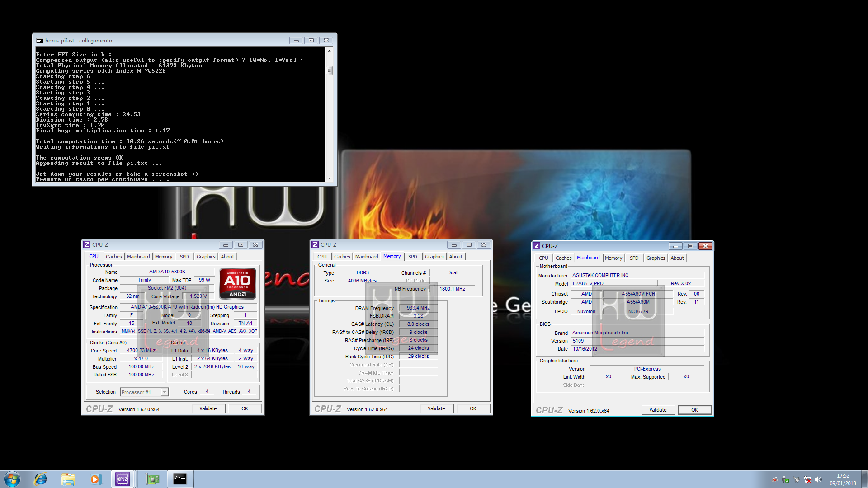
Task: Switch to Memory tab in the CPU-tab window
Action: [x=164, y=257]
